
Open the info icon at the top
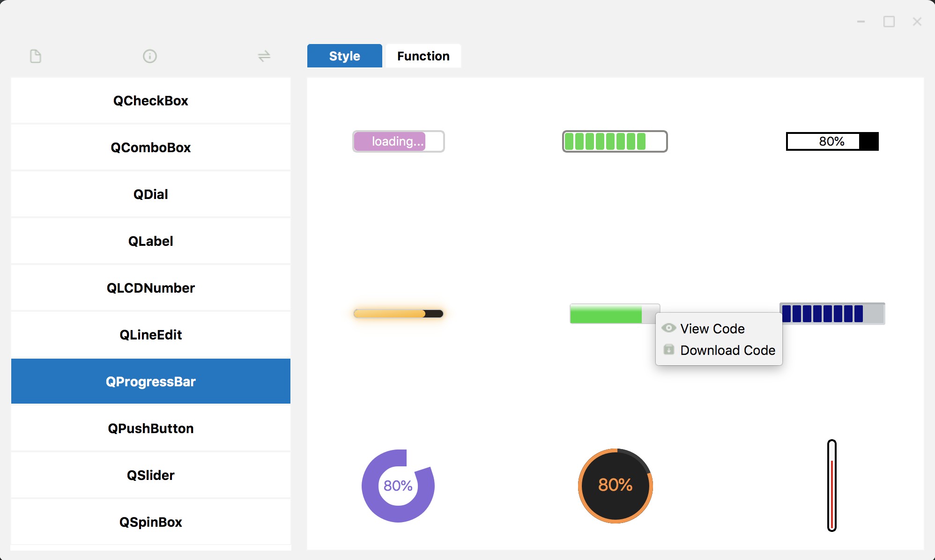point(150,56)
